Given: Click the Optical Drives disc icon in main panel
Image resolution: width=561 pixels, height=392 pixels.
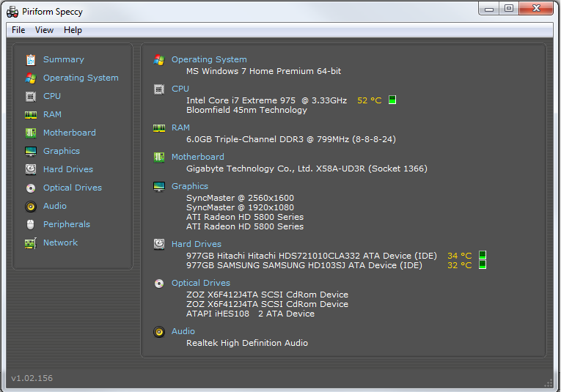Looking at the screenshot, I should click(159, 284).
